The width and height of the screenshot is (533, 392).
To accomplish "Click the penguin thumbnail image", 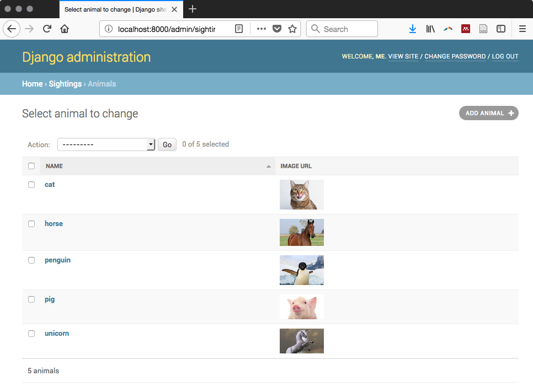I will coord(301,270).
